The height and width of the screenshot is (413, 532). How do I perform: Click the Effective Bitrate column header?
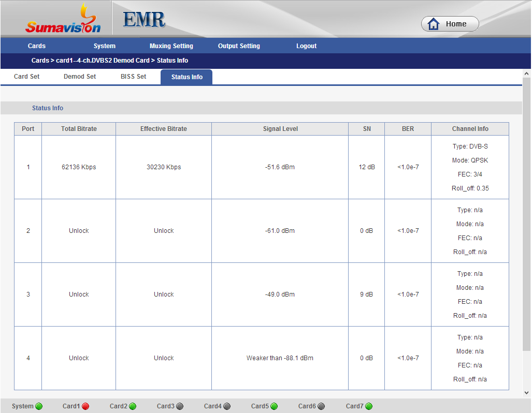(x=164, y=129)
